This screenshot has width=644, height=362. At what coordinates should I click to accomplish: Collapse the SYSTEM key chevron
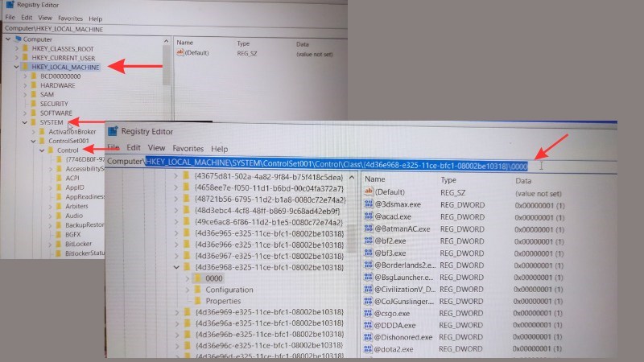25,122
